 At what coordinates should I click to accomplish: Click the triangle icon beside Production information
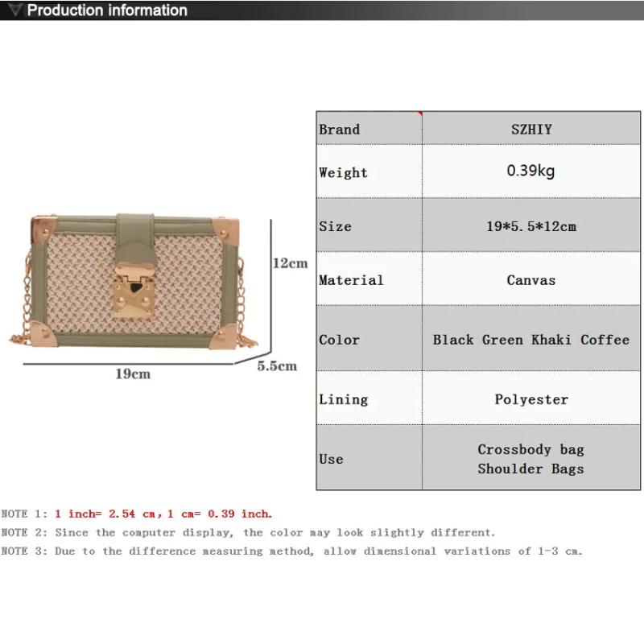tap(12, 10)
